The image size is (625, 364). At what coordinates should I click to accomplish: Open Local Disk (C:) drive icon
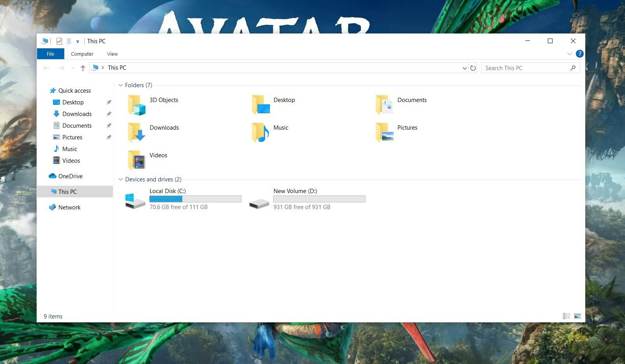(135, 200)
